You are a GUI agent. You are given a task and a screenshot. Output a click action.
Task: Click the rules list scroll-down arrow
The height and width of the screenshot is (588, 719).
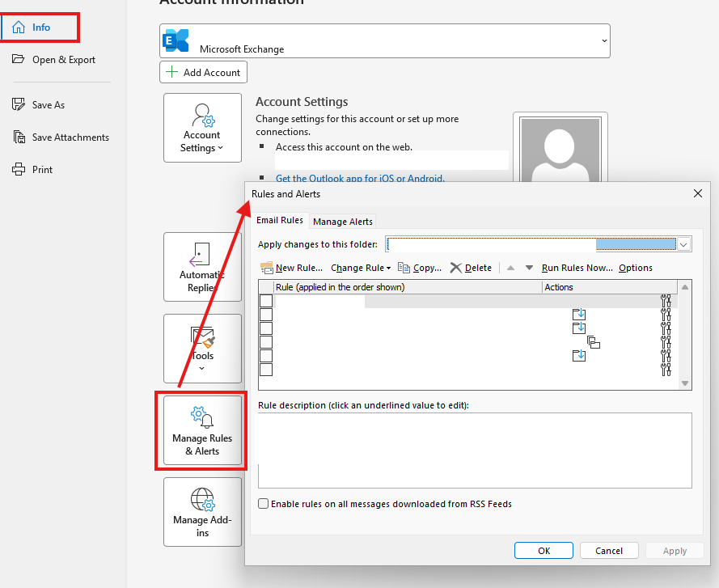click(684, 383)
